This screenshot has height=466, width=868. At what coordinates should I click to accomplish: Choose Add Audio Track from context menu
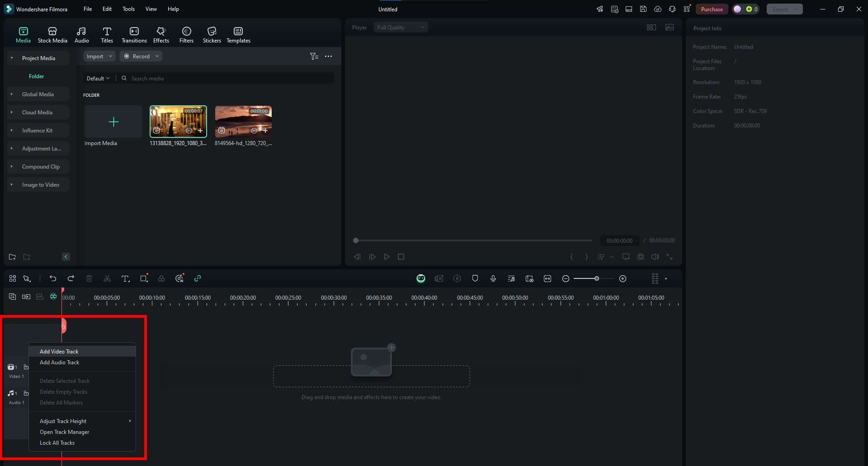coord(82,362)
